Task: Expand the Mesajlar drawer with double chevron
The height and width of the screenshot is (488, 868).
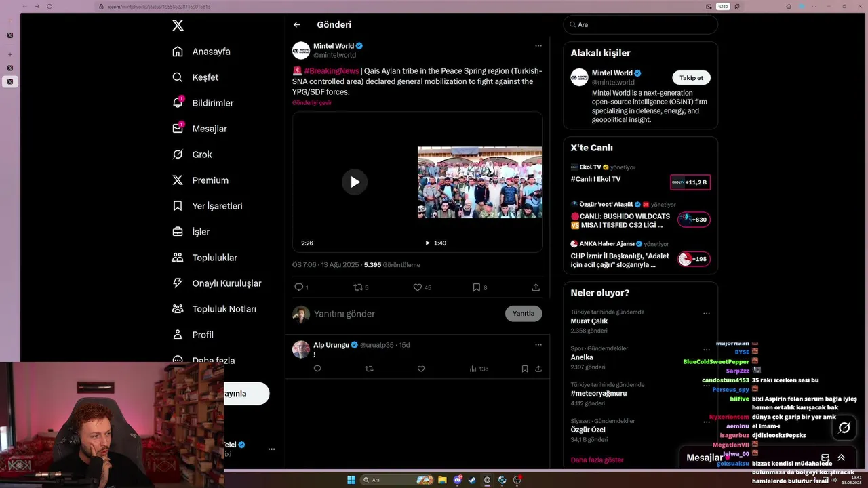Action: pyautogui.click(x=841, y=457)
